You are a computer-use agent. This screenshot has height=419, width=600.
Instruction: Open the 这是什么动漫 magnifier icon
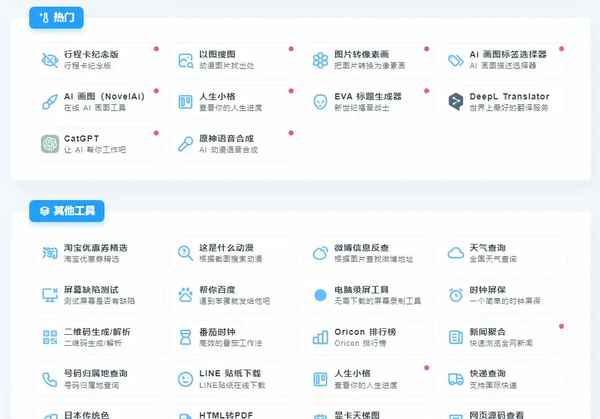pos(186,253)
